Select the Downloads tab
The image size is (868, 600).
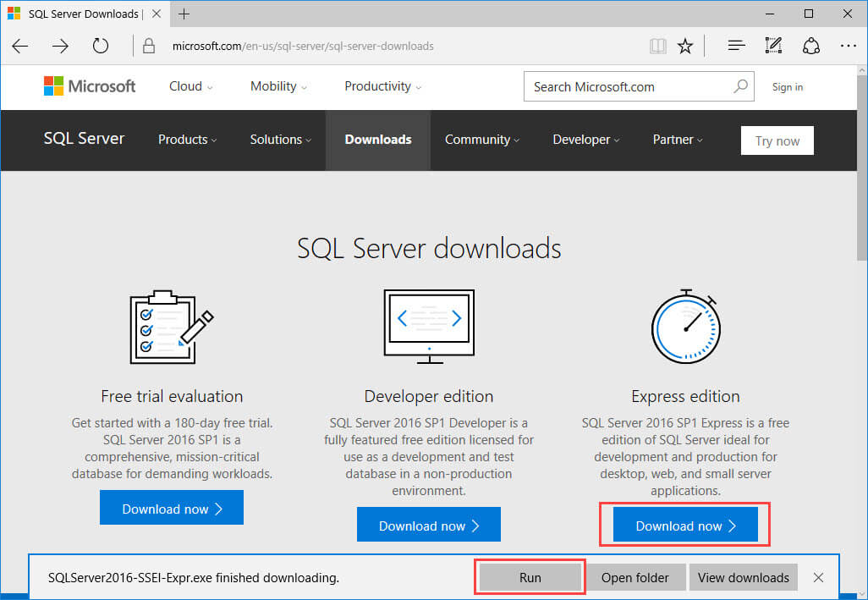[x=378, y=140]
